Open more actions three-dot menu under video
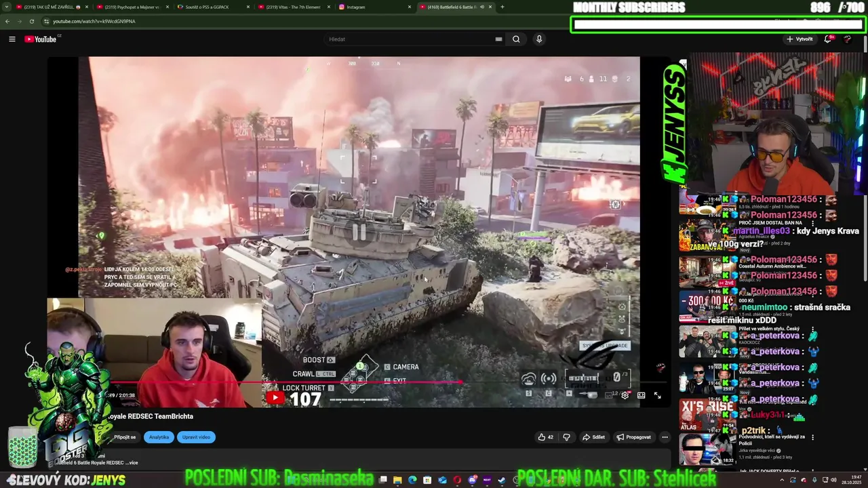 (x=665, y=437)
